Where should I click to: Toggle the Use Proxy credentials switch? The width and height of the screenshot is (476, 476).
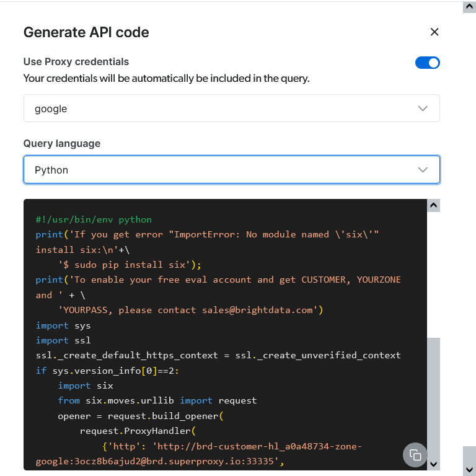tap(428, 63)
